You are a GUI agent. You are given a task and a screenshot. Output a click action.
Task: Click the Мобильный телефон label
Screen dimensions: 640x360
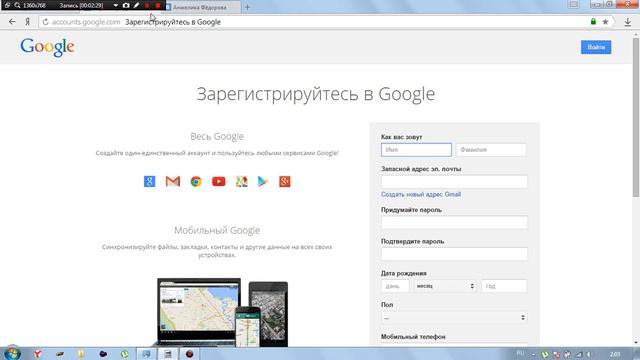coord(413,337)
